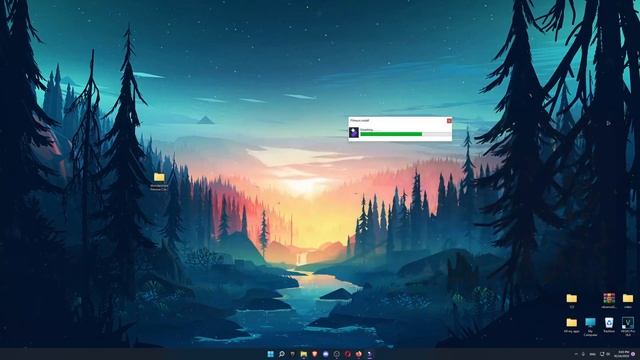Click the green installation progress bar

point(405,134)
